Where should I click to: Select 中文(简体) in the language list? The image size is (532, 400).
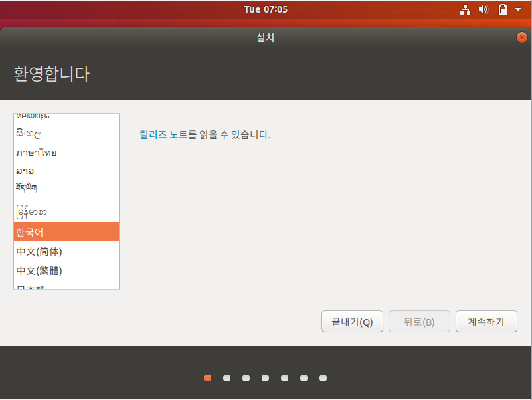point(40,251)
